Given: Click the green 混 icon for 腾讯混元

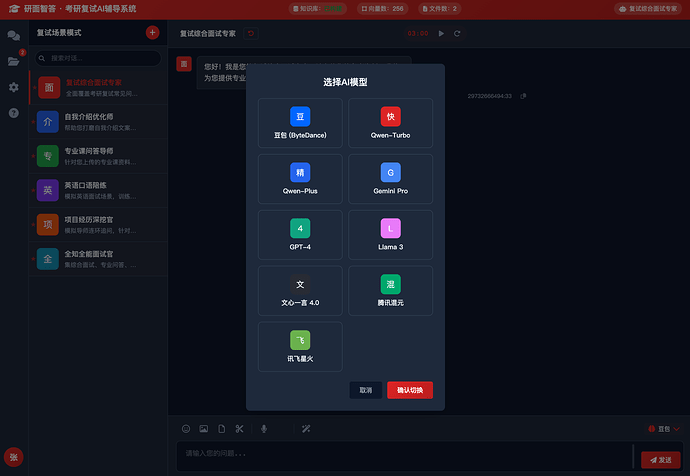Looking at the screenshot, I should click(390, 284).
